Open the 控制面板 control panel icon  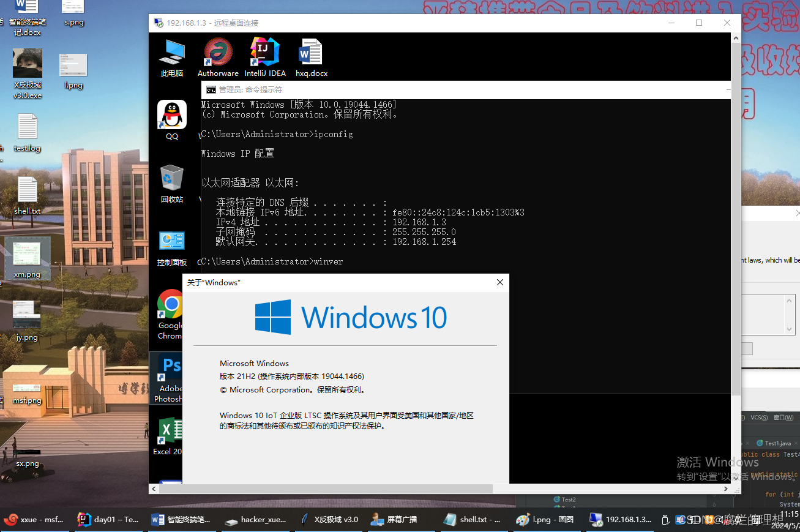point(172,247)
